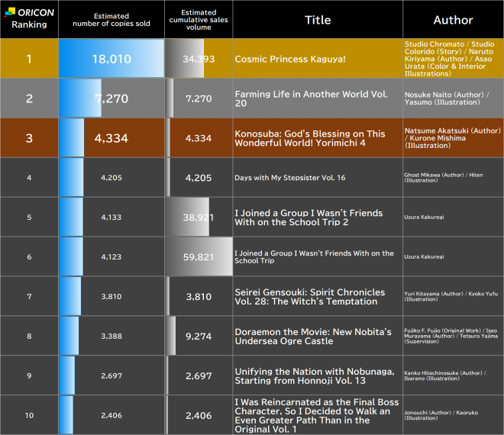Click the bronze rank 3 badge

click(x=29, y=138)
